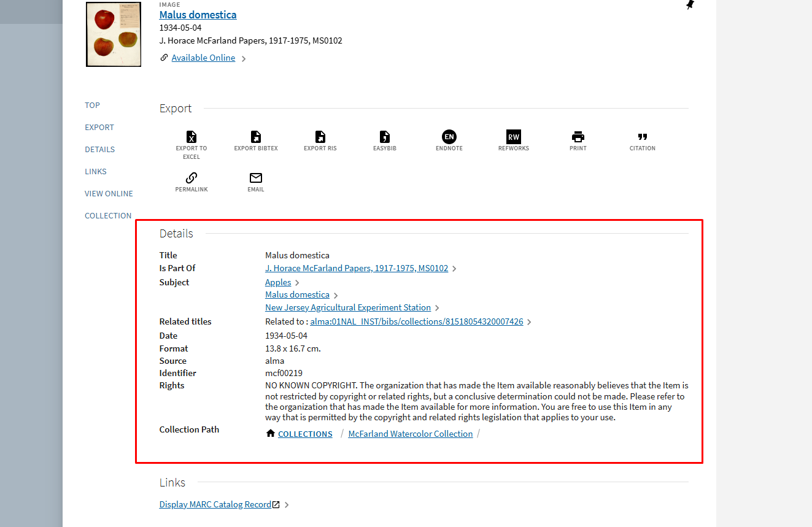Select VIEW ONLINE in the sidebar
This screenshot has width=812, height=527.
tap(109, 193)
